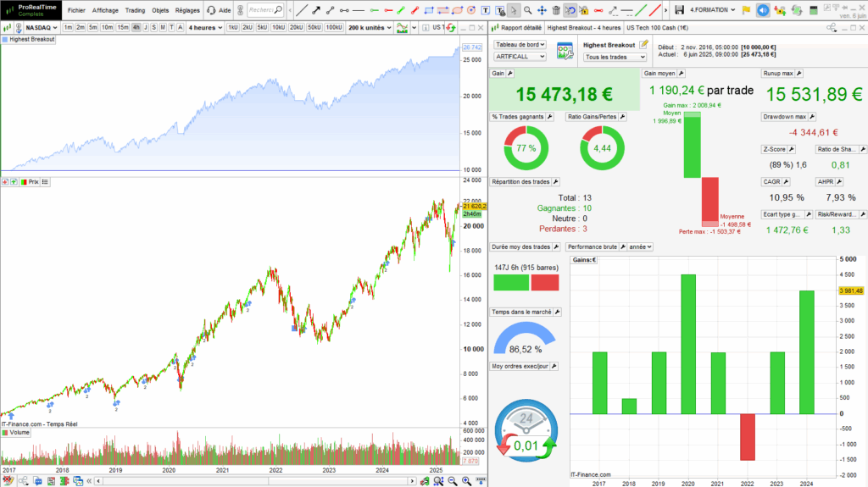Image resolution: width=868 pixels, height=487 pixels.
Task: Activate the pointer cursor tool
Action: [514, 10]
